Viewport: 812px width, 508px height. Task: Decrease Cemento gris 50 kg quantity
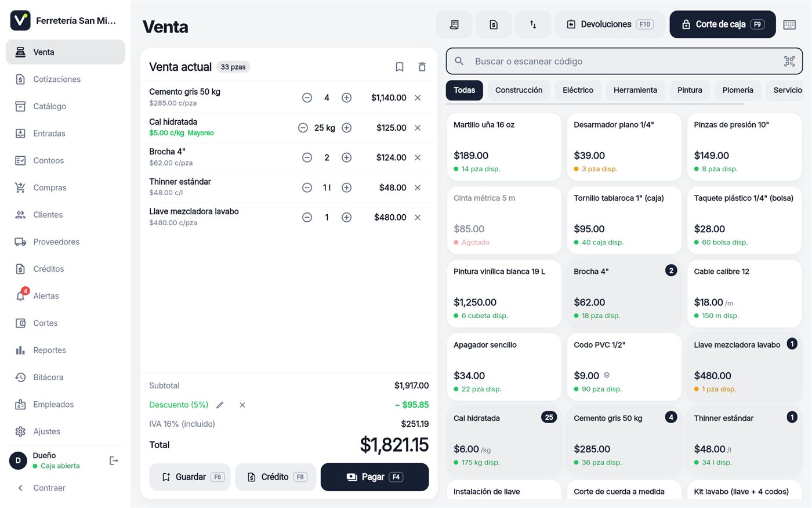coord(307,98)
